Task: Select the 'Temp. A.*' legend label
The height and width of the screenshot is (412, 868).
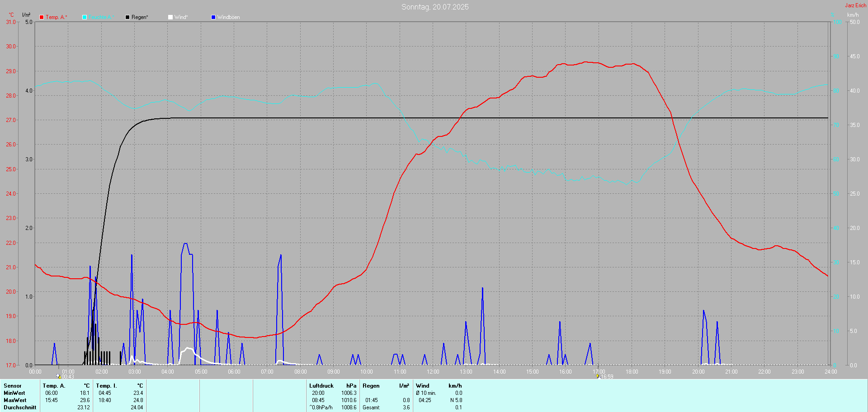Action: (x=57, y=17)
